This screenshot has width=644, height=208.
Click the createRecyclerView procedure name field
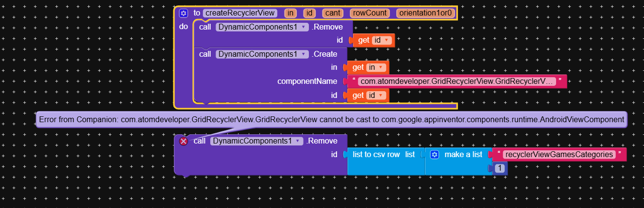click(240, 13)
